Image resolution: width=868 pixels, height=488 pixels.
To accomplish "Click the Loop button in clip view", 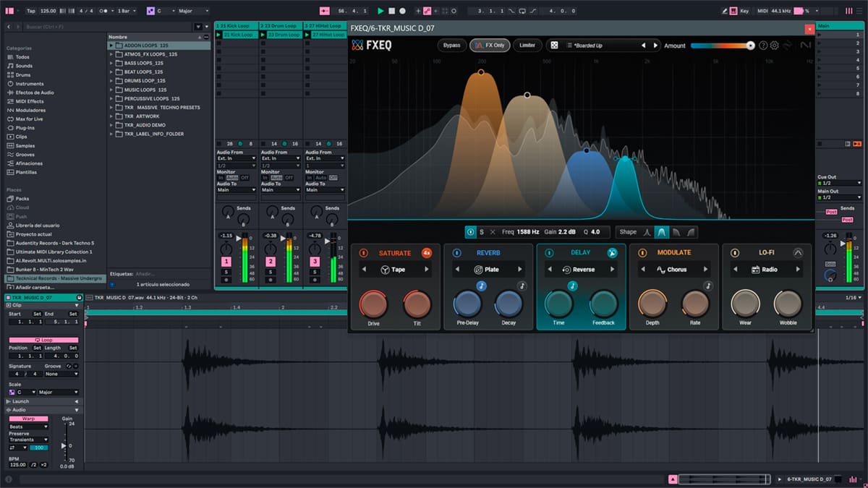I will [x=43, y=340].
